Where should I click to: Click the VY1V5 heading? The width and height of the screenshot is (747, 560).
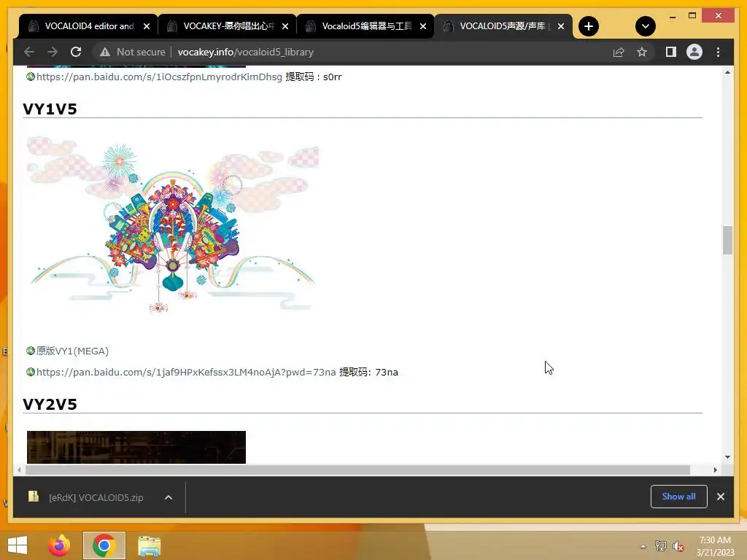pyautogui.click(x=50, y=109)
